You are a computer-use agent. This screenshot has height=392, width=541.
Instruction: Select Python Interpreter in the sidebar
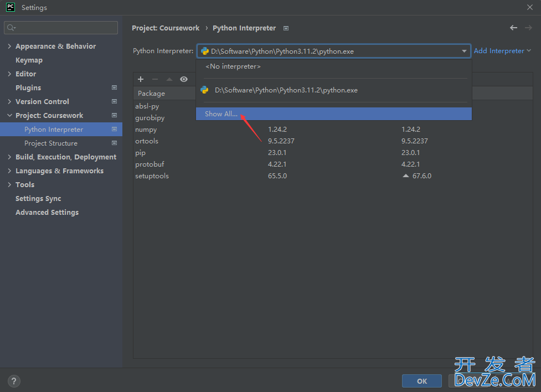click(x=61, y=130)
